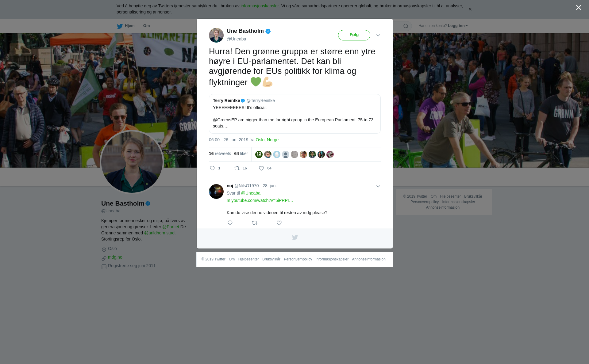Like the main tweet with the heart icon

coord(261,168)
